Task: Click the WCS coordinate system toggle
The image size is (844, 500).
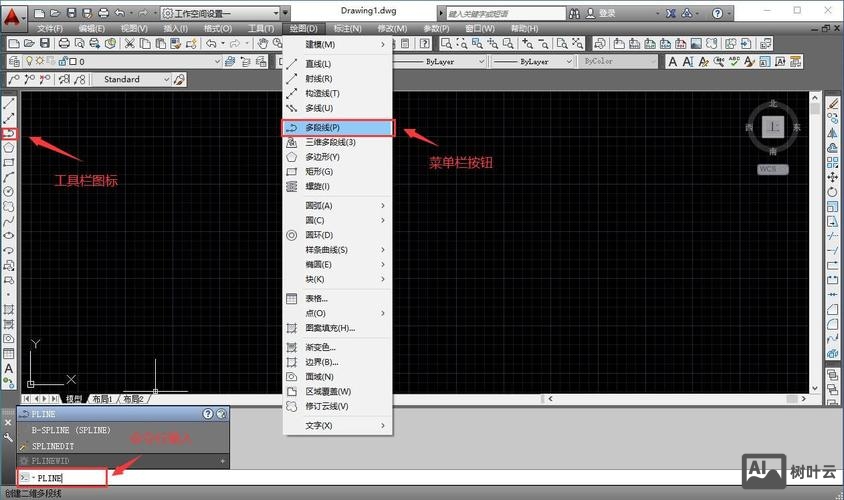Action: coord(772,169)
